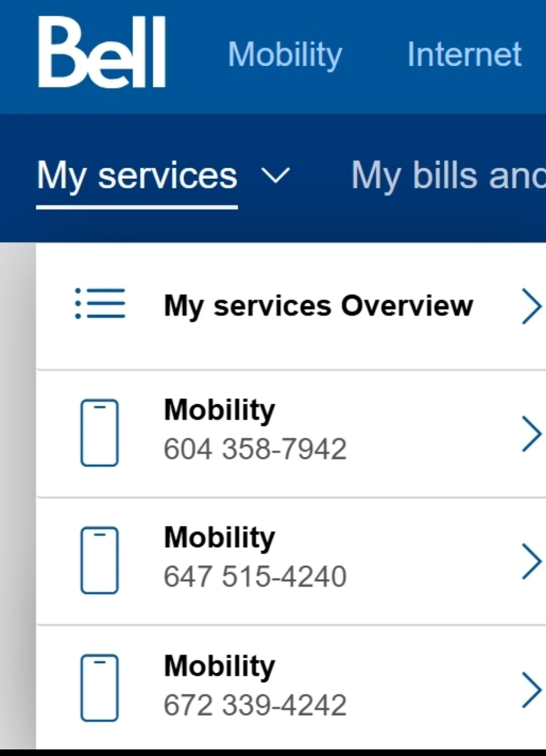Image resolution: width=546 pixels, height=756 pixels.
Task: Open the My services menu
Action: click(x=137, y=176)
